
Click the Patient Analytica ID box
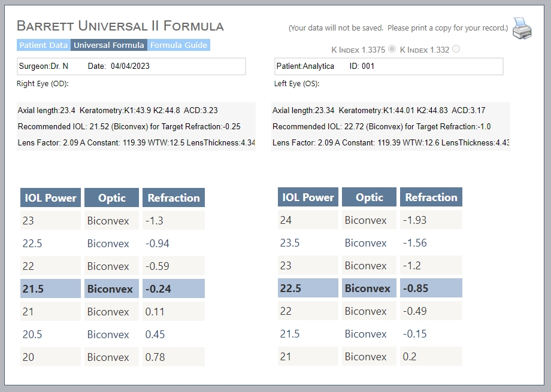click(389, 66)
